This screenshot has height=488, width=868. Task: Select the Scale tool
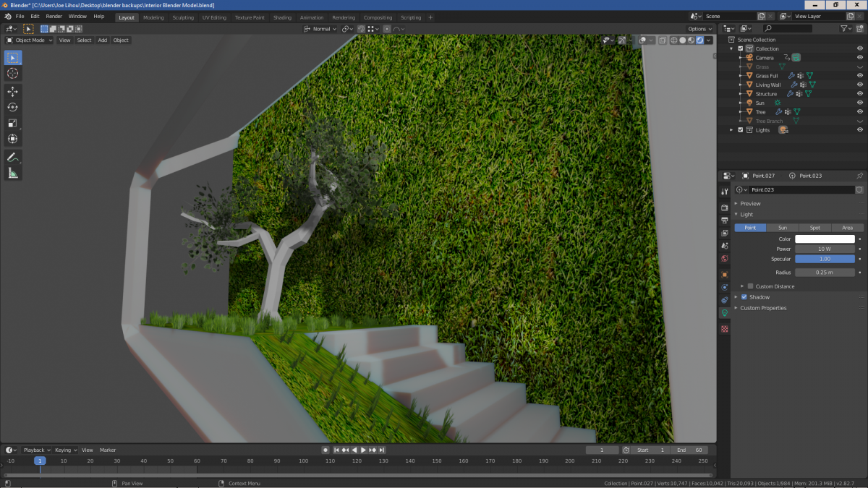click(x=12, y=123)
